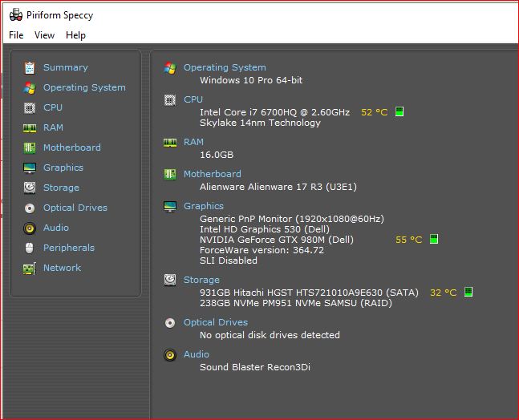This screenshot has width=519, height=420.
Task: Click the green temperature gauge beside 32 °C
Action: (468, 292)
